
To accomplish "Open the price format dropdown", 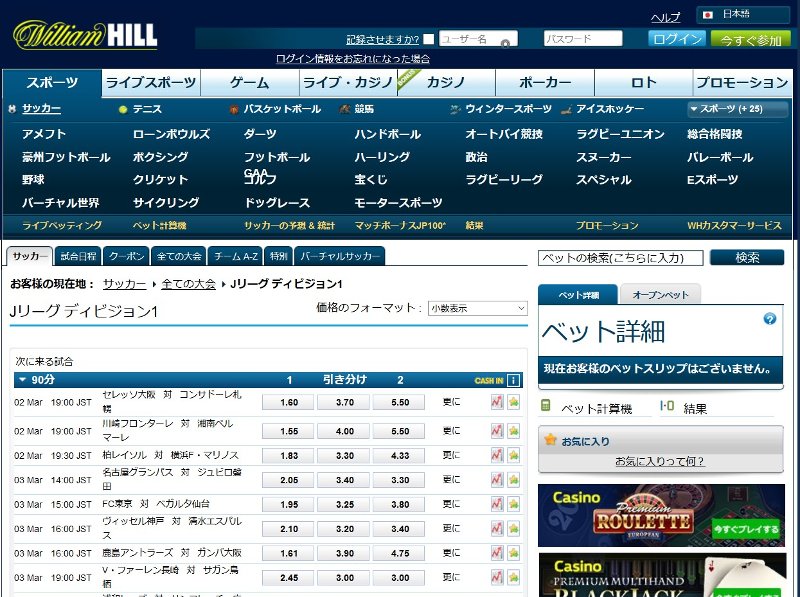I will click(477, 308).
